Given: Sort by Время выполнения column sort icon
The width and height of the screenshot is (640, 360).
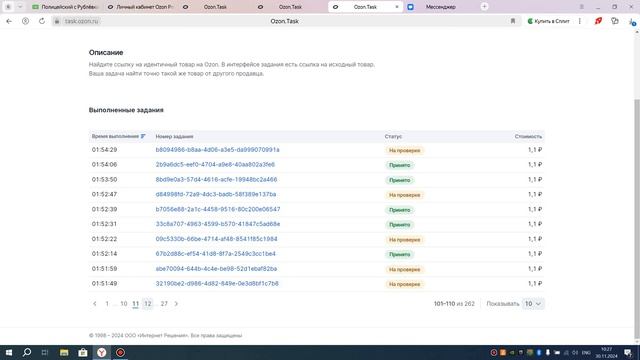Looking at the screenshot, I should click(143, 136).
